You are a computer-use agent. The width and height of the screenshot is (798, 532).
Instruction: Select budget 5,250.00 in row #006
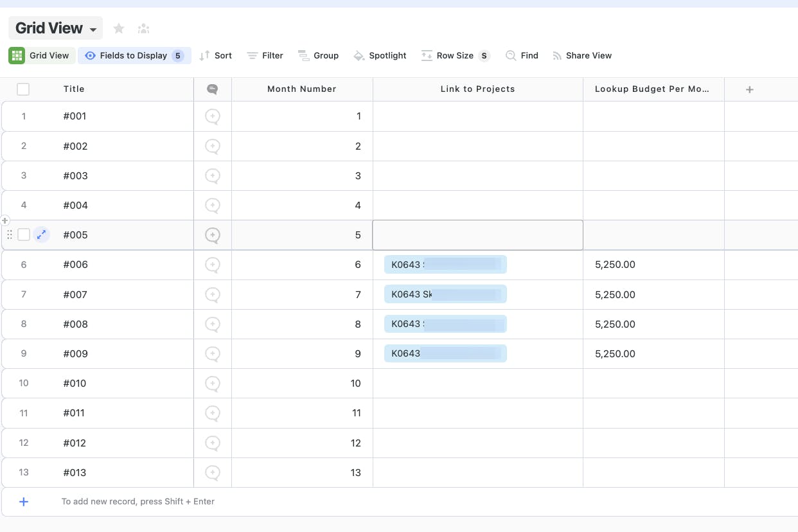[653, 265]
